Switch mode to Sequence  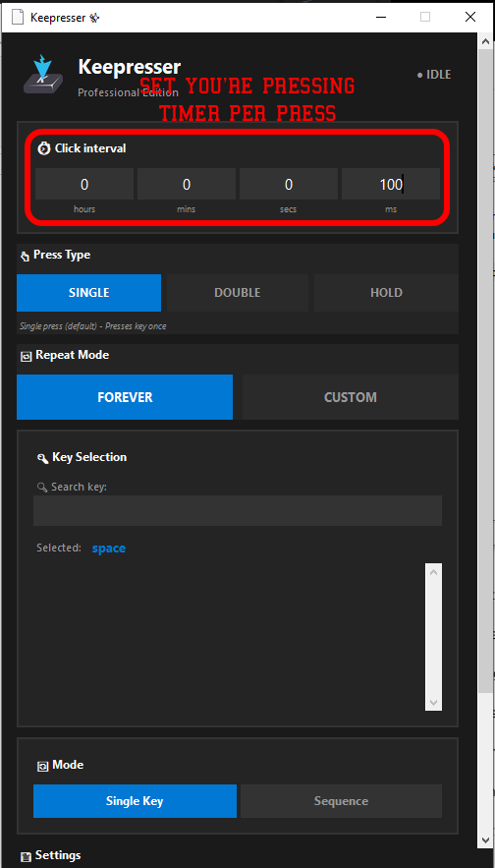(x=341, y=801)
